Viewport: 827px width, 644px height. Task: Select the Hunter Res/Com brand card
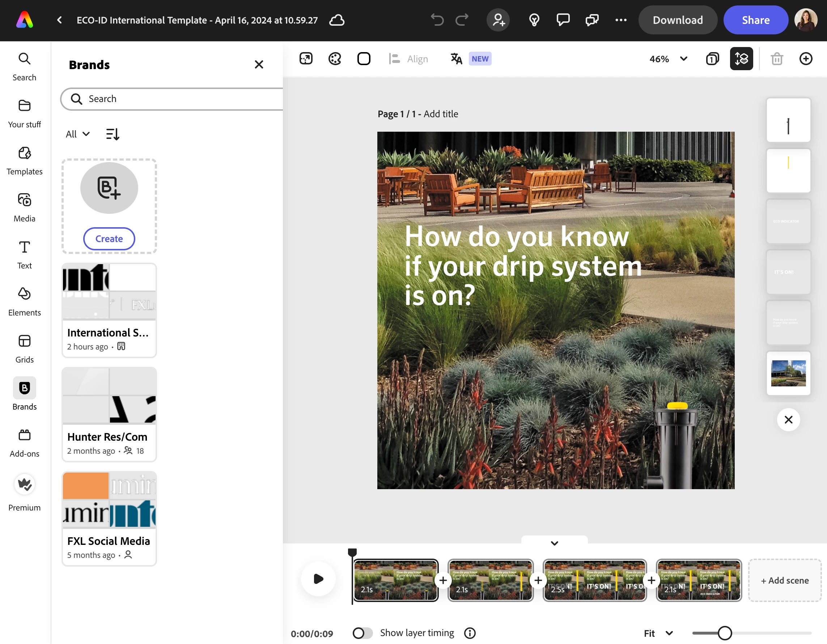coord(109,415)
